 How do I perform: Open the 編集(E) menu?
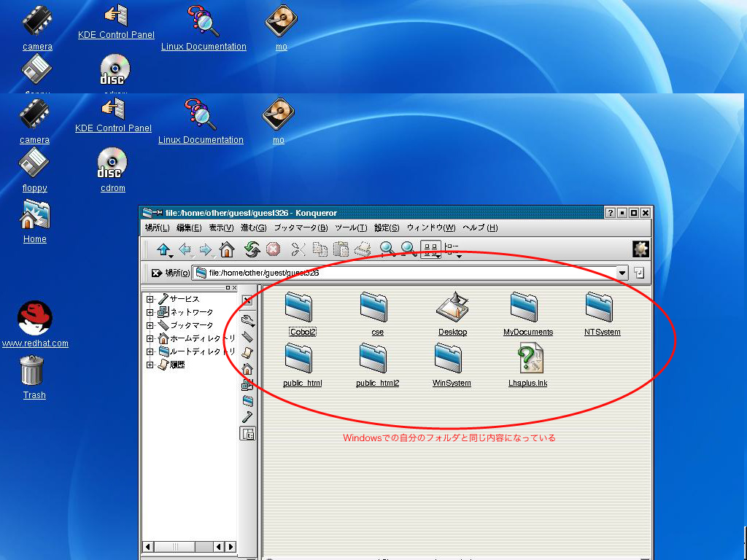click(189, 227)
